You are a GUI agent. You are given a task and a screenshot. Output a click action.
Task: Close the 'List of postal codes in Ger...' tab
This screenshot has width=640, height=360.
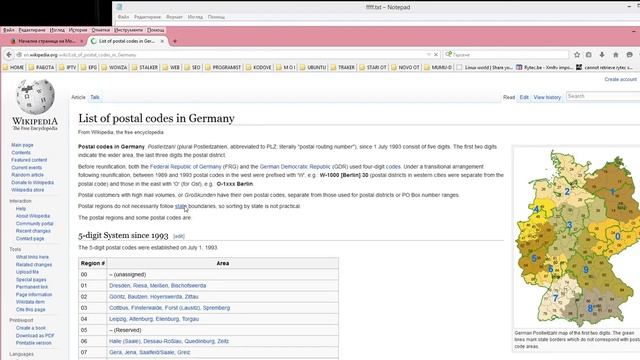coord(162,41)
